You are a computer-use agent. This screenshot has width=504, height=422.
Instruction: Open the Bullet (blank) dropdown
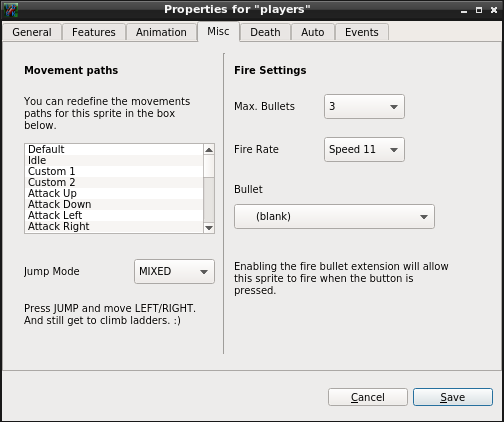point(334,217)
